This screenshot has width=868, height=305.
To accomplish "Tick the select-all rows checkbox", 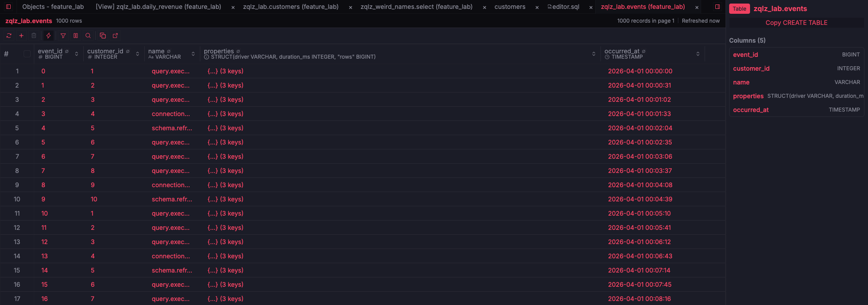I will 27,54.
